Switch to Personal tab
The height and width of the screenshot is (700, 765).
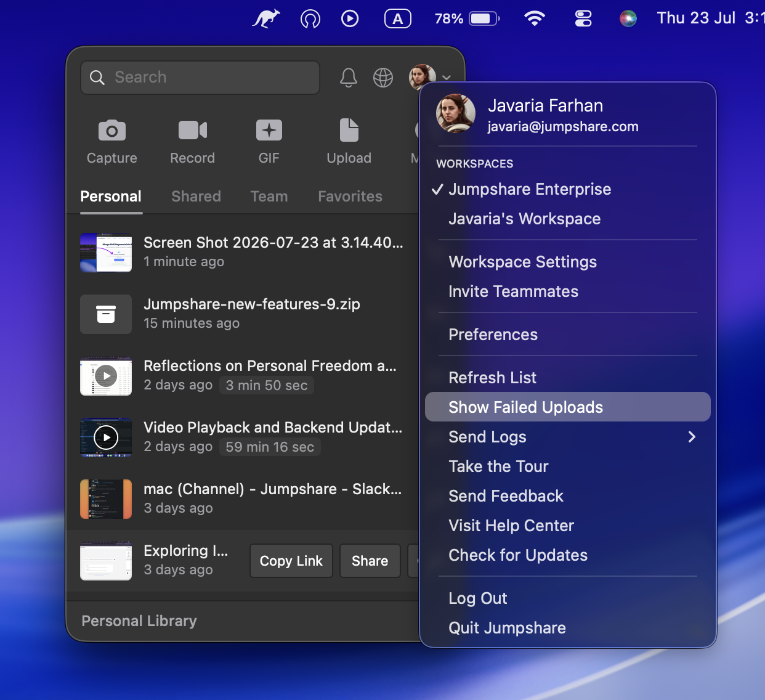(111, 197)
